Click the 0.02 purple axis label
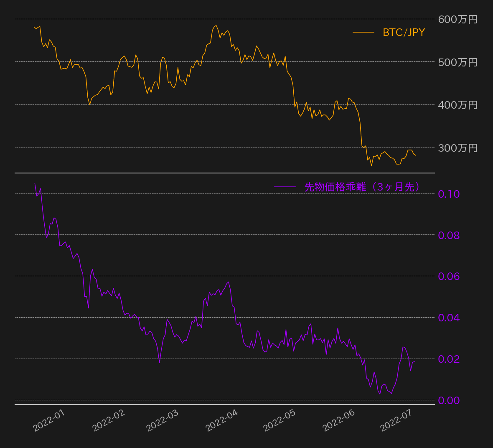The height and width of the screenshot is (448, 493). pyautogui.click(x=449, y=359)
